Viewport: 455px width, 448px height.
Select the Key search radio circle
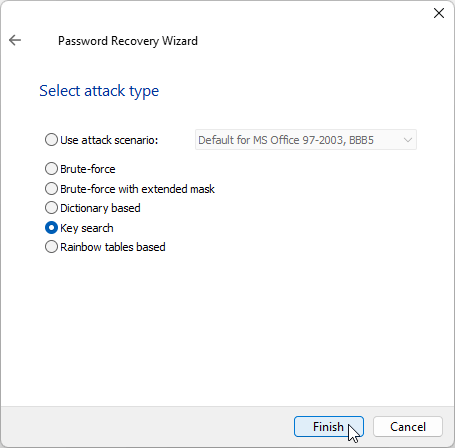(51, 228)
